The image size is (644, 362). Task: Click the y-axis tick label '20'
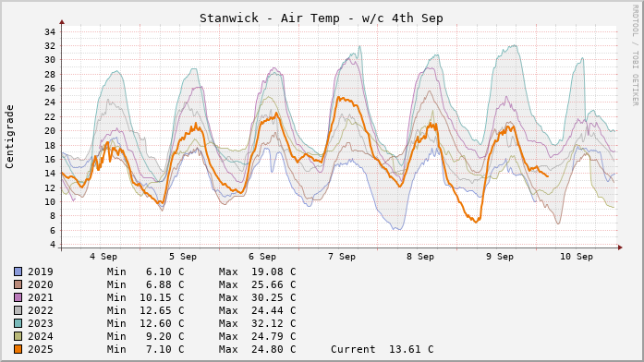[x=50, y=131]
